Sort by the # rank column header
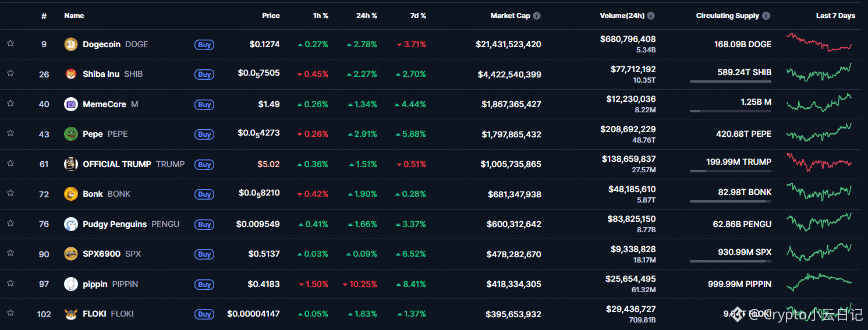The image size is (868, 330). click(44, 16)
